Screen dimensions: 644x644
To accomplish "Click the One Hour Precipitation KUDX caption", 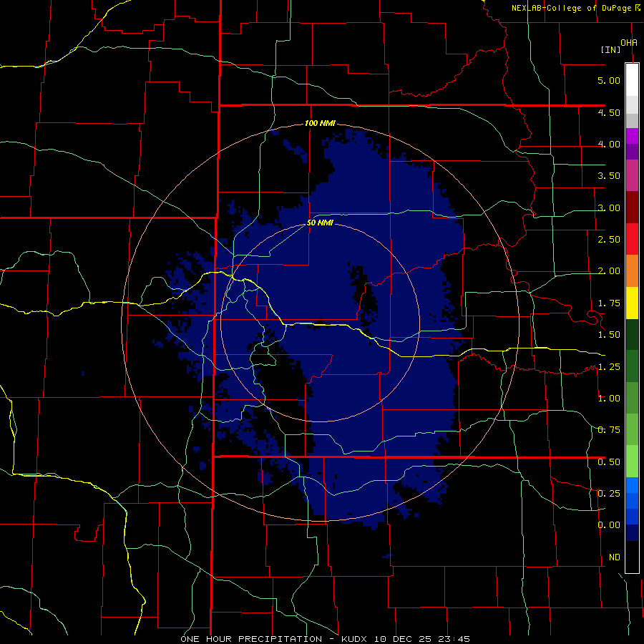I will [326, 639].
